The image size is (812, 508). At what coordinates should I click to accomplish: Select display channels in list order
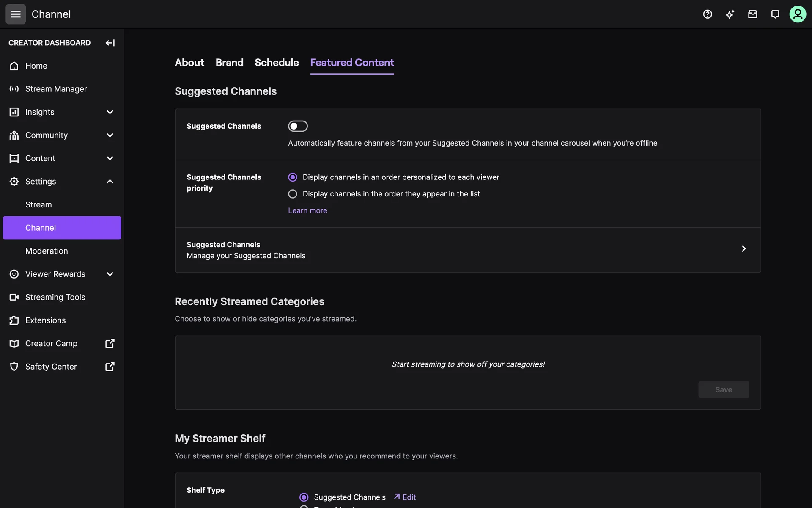point(293,194)
